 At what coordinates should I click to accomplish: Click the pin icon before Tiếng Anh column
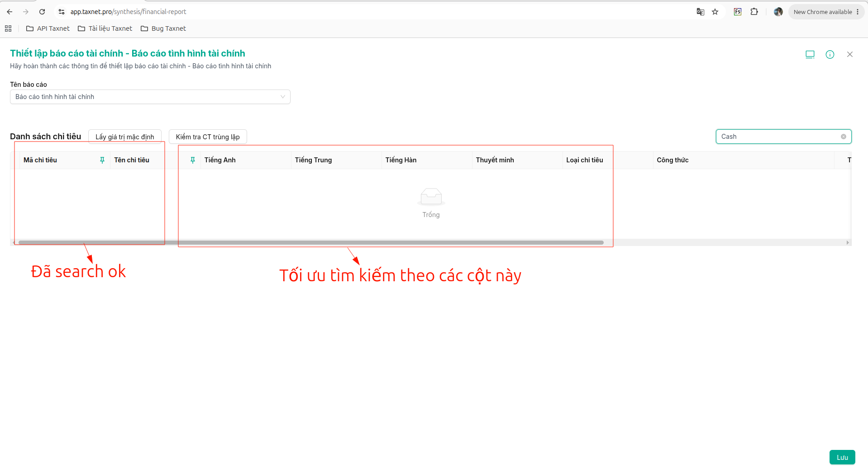pos(193,160)
